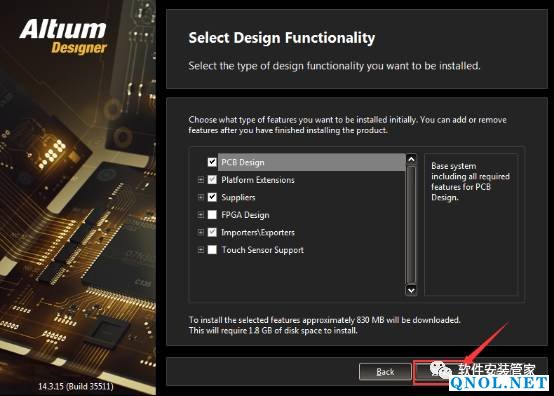Click the red-highlighted Next button
Screen dimensions: 554x396
[x=437, y=372]
